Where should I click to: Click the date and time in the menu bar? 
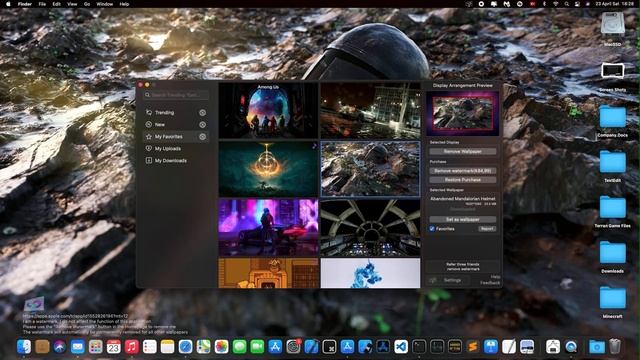pos(615,4)
